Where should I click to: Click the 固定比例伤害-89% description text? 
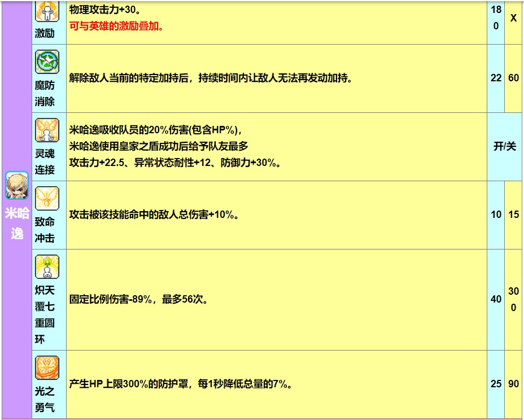point(139,299)
